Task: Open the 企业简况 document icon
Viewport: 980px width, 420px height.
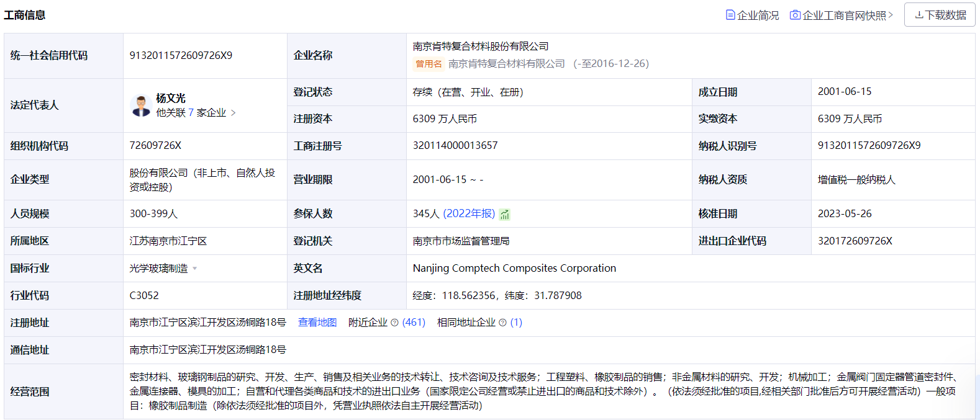Action: click(730, 15)
